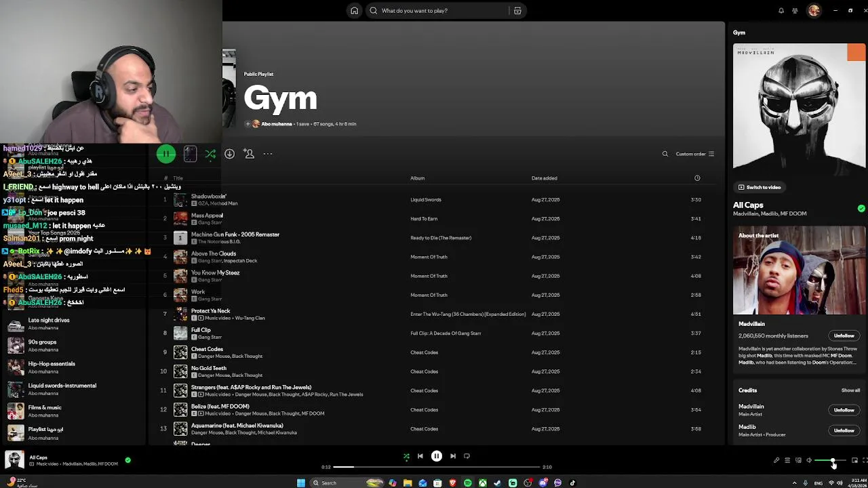Image resolution: width=868 pixels, height=488 pixels.
Task: Sort by the Album column header
Action: coord(417,178)
